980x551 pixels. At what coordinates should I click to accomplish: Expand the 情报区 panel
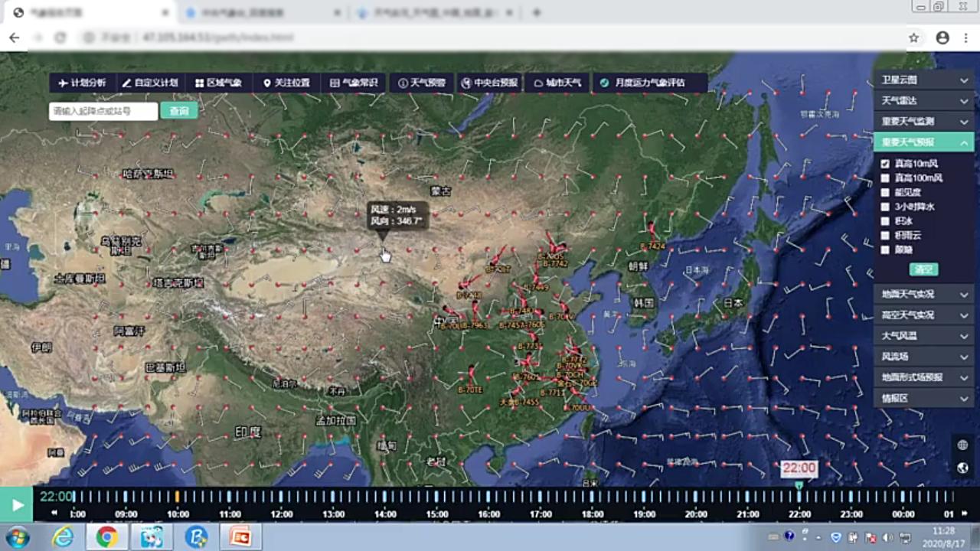pyautogui.click(x=923, y=398)
